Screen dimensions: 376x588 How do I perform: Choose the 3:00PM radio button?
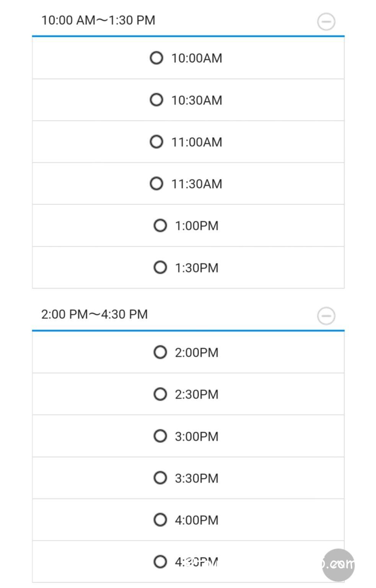(160, 436)
